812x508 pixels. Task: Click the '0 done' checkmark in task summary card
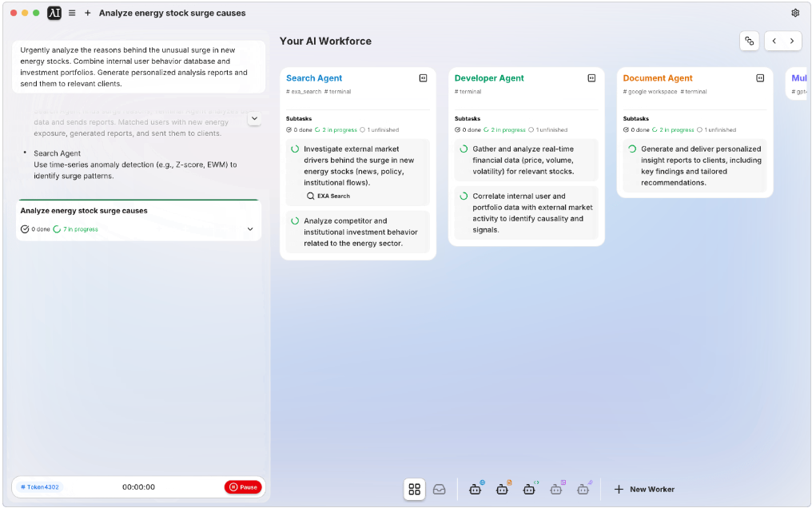24,229
